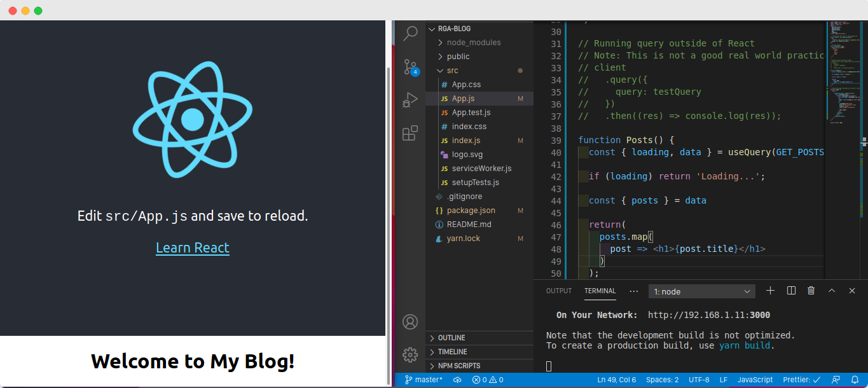Screen dimensions: 868x388
Task: Place cursor on line 42 loading check
Action: click(677, 176)
